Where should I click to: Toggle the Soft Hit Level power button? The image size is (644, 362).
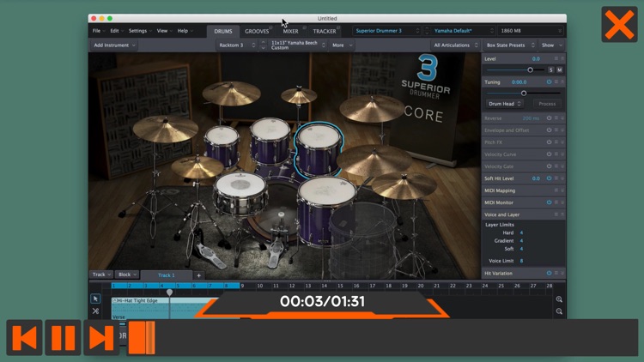coord(549,178)
